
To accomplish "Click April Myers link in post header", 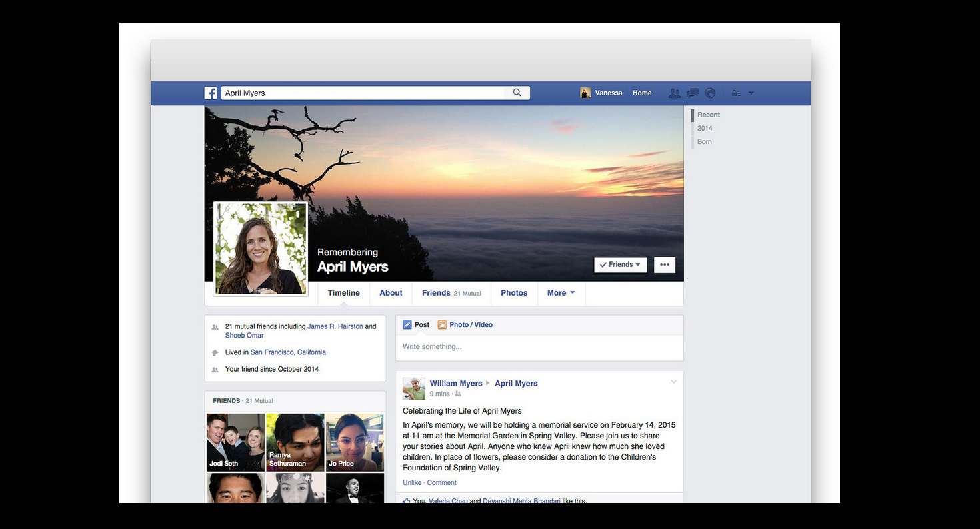I will pos(516,384).
